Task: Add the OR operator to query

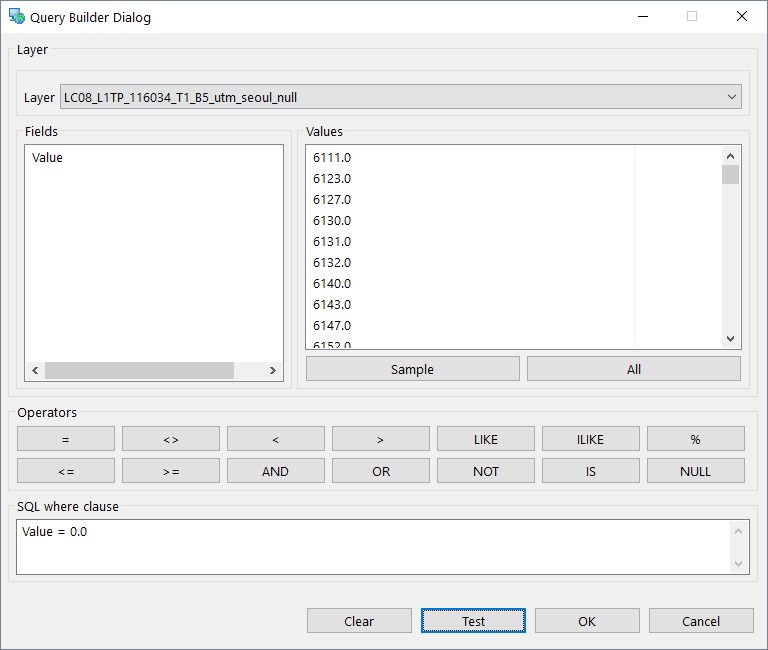Action: 381,471
